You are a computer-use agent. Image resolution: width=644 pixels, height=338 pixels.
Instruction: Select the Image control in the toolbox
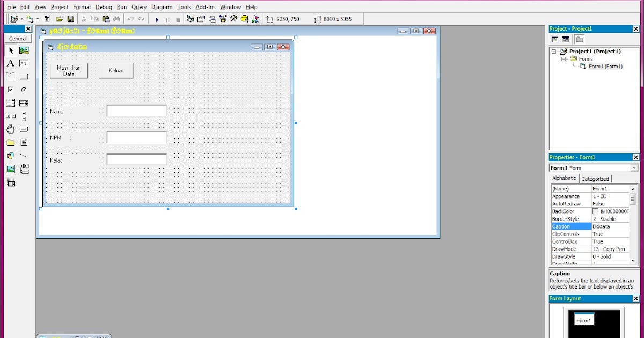tap(11, 169)
